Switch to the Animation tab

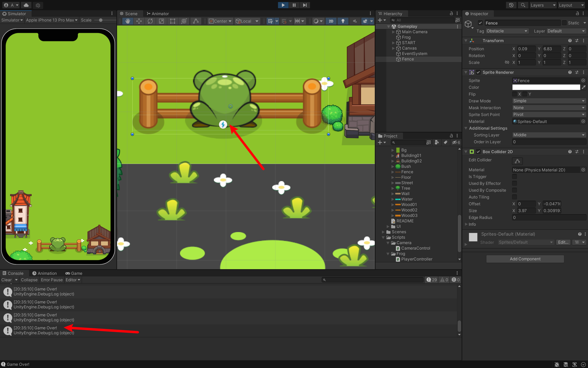(44, 273)
